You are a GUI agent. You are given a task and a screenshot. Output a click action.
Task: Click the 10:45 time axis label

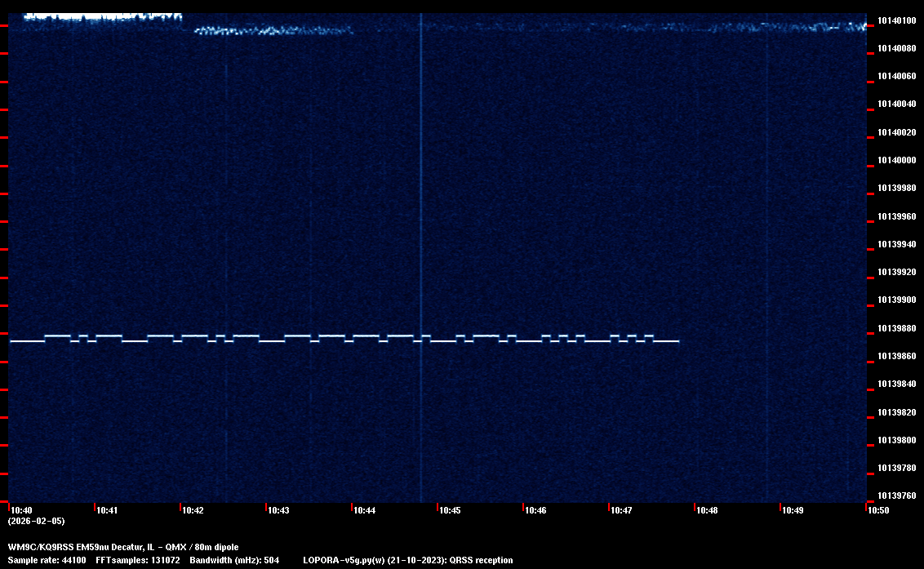(450, 510)
